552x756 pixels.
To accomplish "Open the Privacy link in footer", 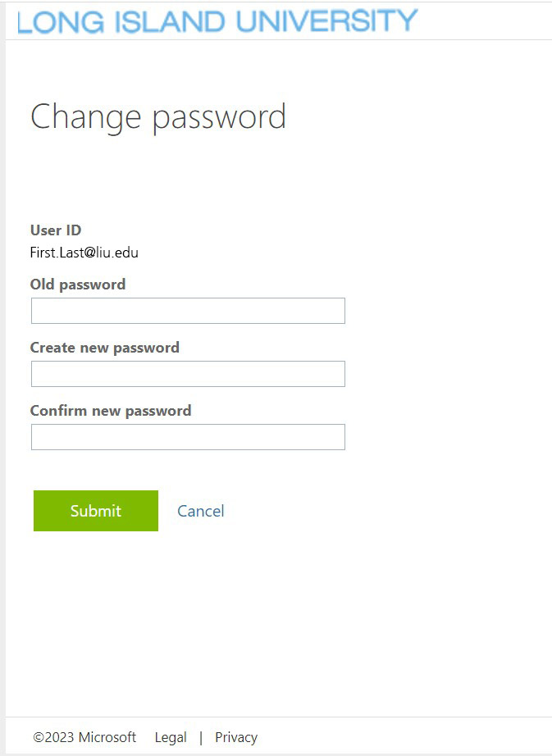I will (x=236, y=737).
